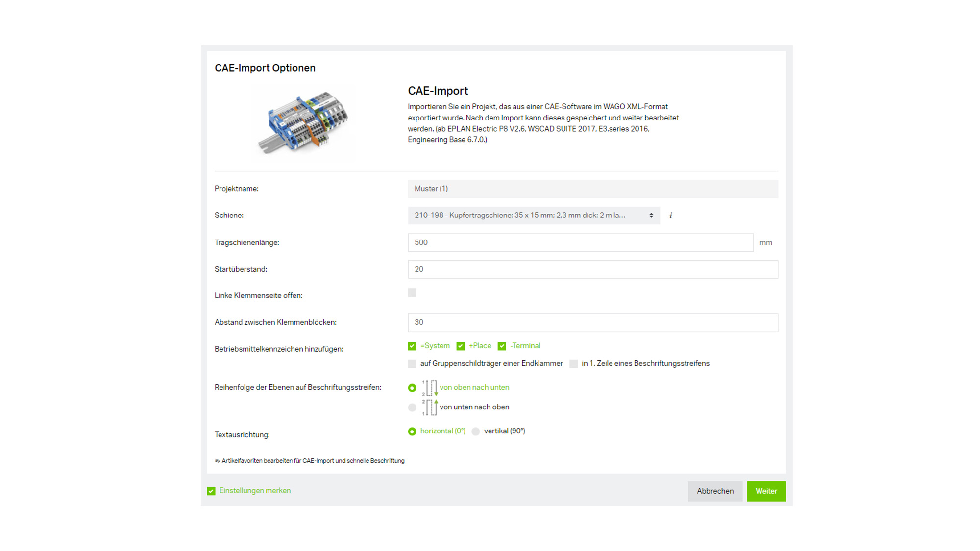Click the top-to-bottom level order icon
The height and width of the screenshot is (551, 980).
coord(430,388)
